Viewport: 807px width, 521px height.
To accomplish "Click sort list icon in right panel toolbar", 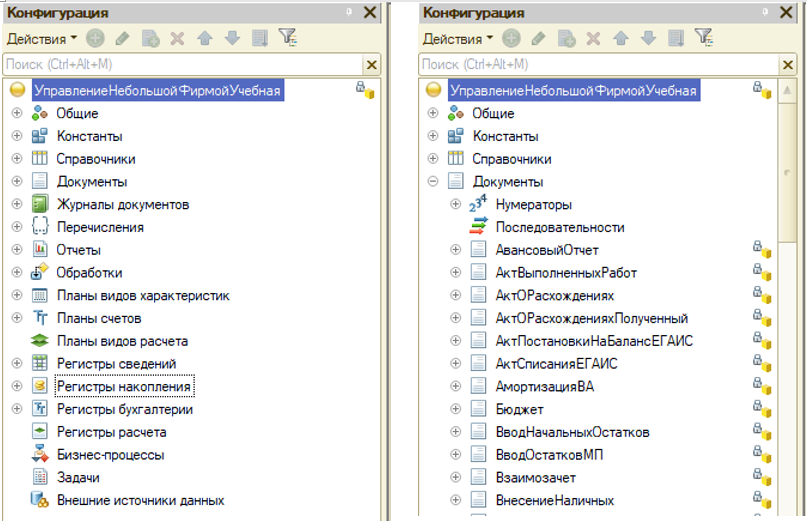I will pos(676,38).
